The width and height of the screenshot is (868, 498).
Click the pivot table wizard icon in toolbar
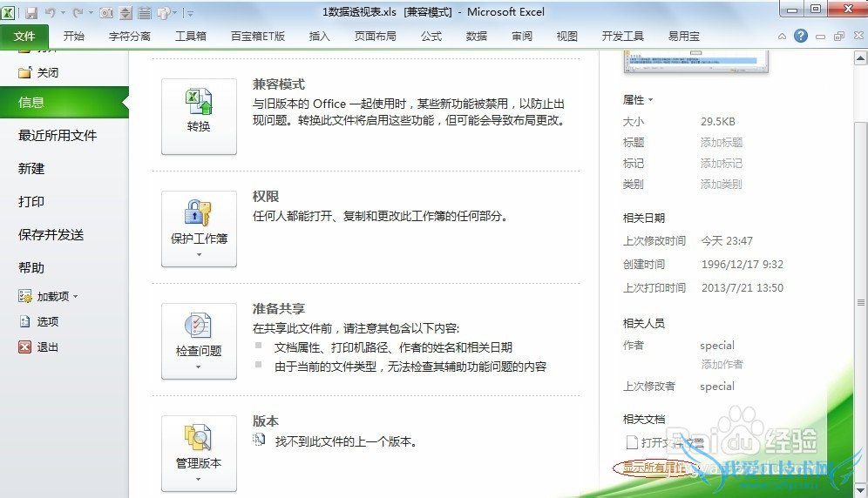pos(164,12)
